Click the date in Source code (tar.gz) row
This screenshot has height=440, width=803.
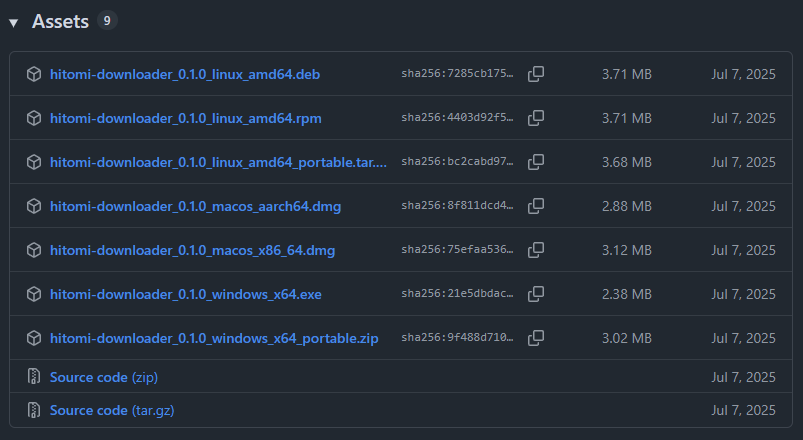pyautogui.click(x=743, y=410)
